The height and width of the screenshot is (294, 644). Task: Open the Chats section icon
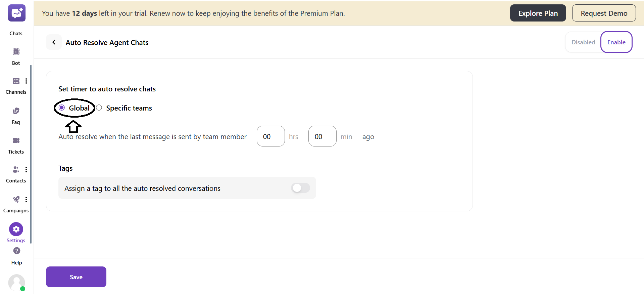(x=16, y=13)
